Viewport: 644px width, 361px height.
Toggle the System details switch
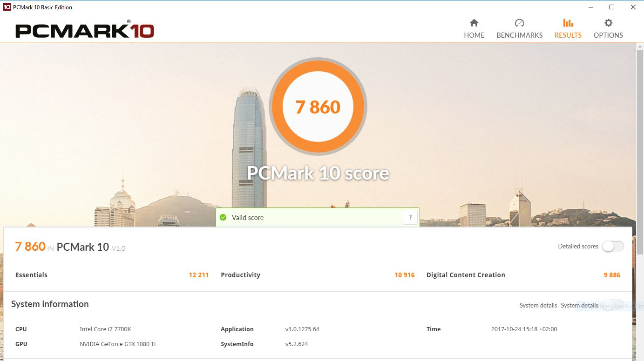pyautogui.click(x=613, y=306)
